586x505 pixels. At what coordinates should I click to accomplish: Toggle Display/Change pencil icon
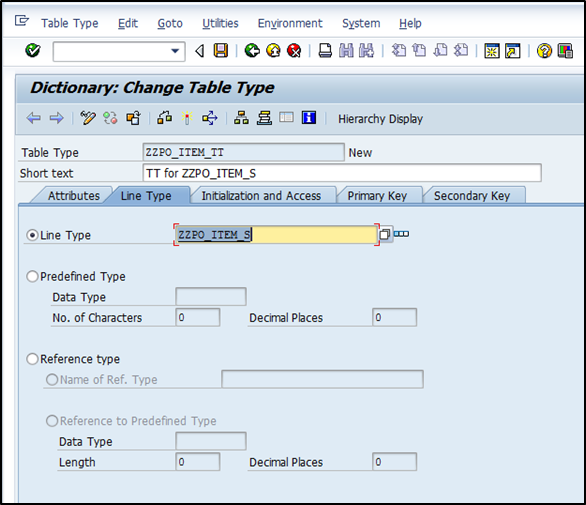88,118
